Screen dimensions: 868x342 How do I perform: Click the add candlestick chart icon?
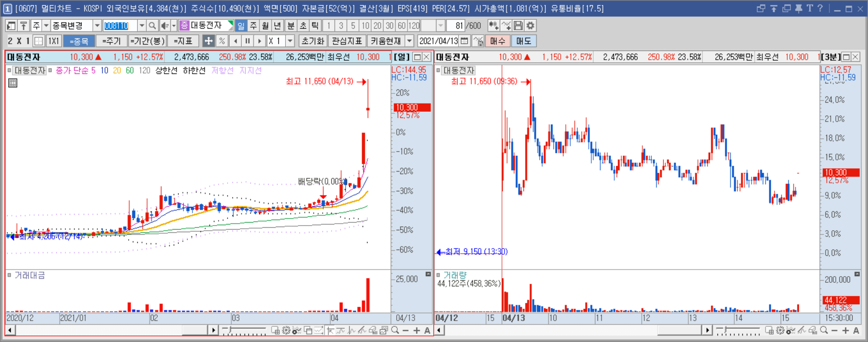[x=494, y=26]
